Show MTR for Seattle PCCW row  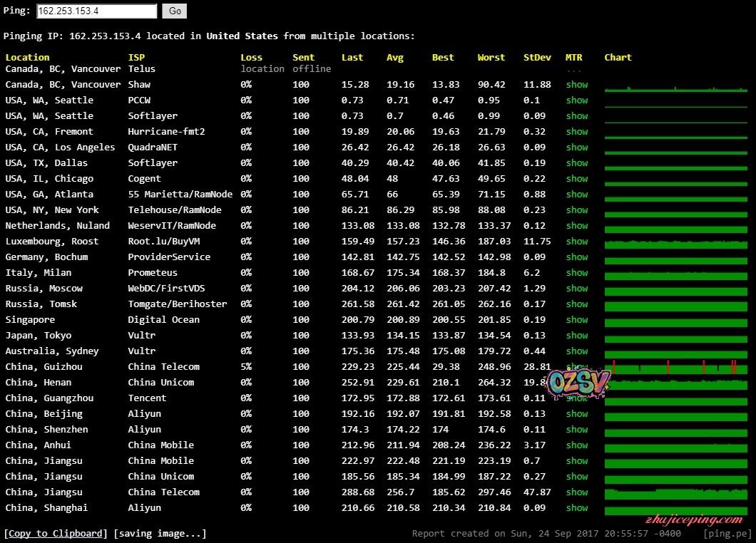[x=577, y=100]
